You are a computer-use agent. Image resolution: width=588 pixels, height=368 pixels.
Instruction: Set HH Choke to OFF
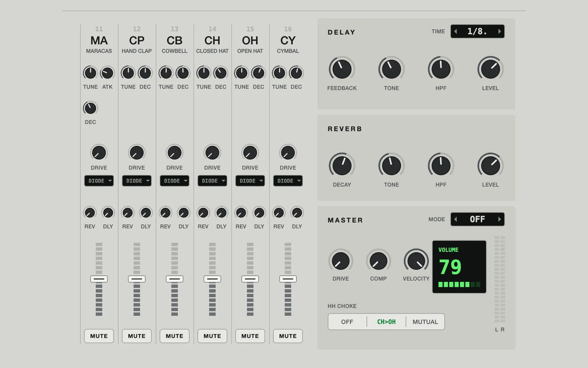[x=347, y=322]
